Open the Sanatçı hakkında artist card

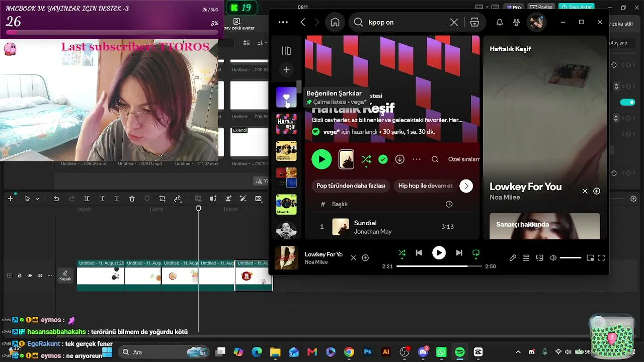(x=545, y=226)
